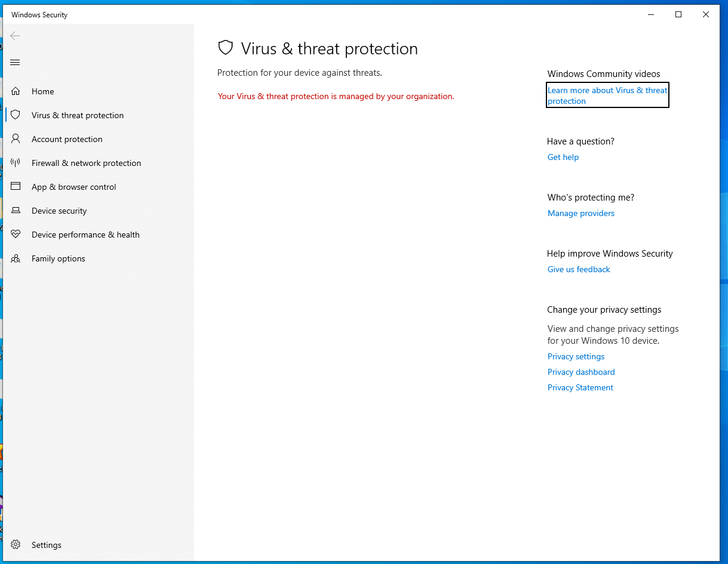This screenshot has height=564, width=728.
Task: Click the Family options people icon
Action: (x=16, y=258)
